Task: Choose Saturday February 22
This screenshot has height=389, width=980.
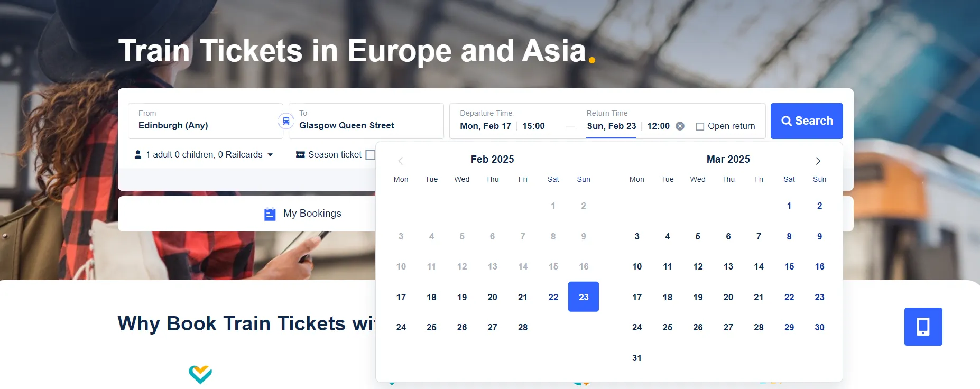Action: click(553, 297)
